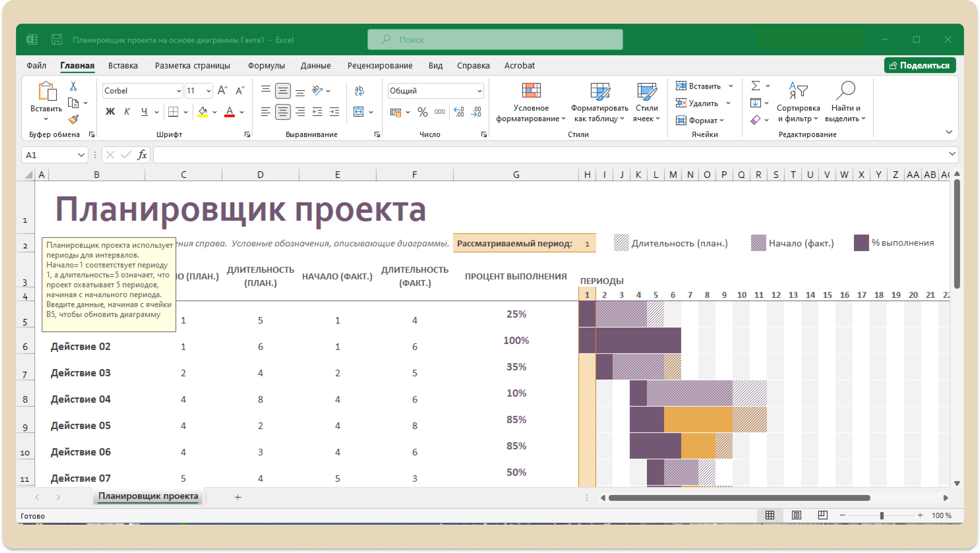This screenshot has height=553, width=980.
Task: Click the wrap text icon
Action: [359, 91]
